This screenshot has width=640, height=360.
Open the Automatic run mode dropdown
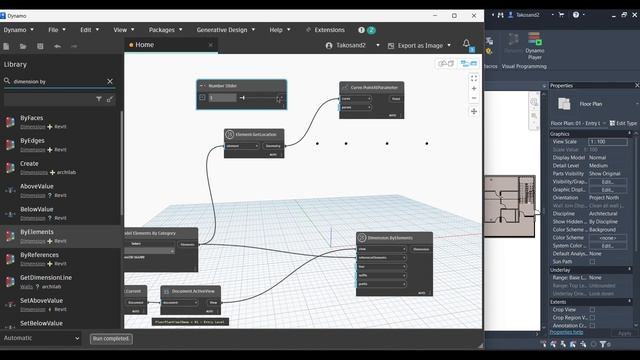click(x=41, y=338)
